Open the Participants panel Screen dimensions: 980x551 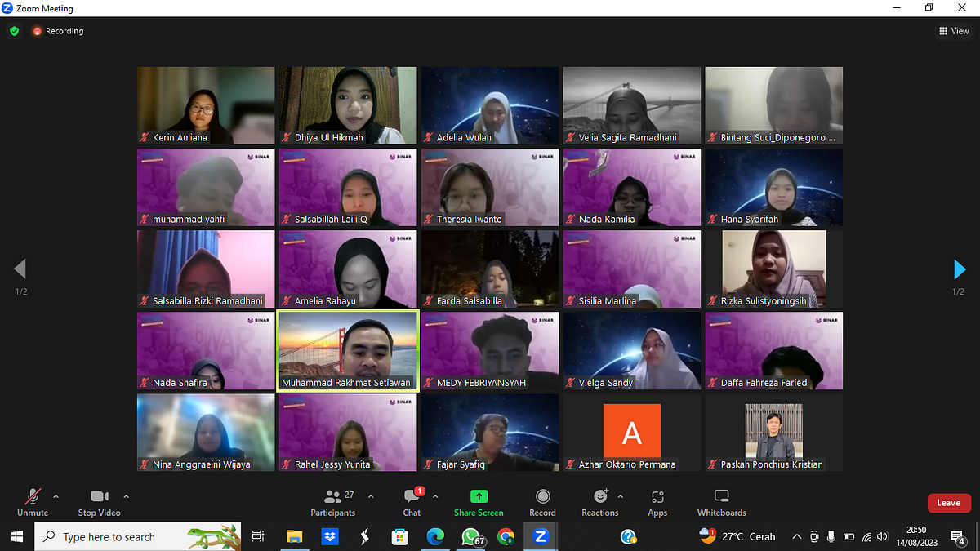pos(333,503)
